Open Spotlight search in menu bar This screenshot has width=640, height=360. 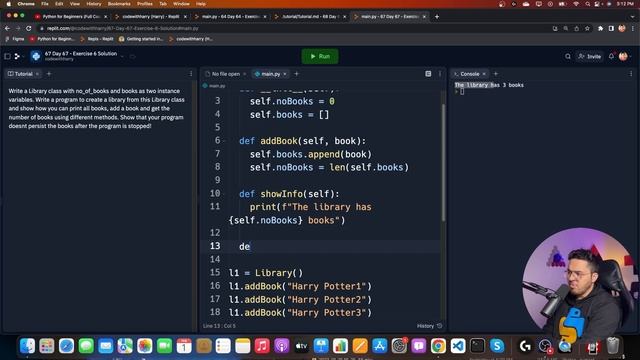tap(588, 4)
